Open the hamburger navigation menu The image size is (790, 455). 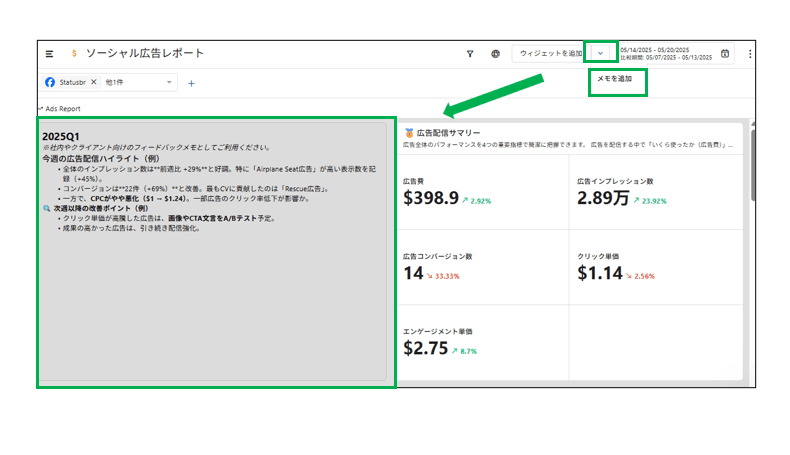point(49,53)
